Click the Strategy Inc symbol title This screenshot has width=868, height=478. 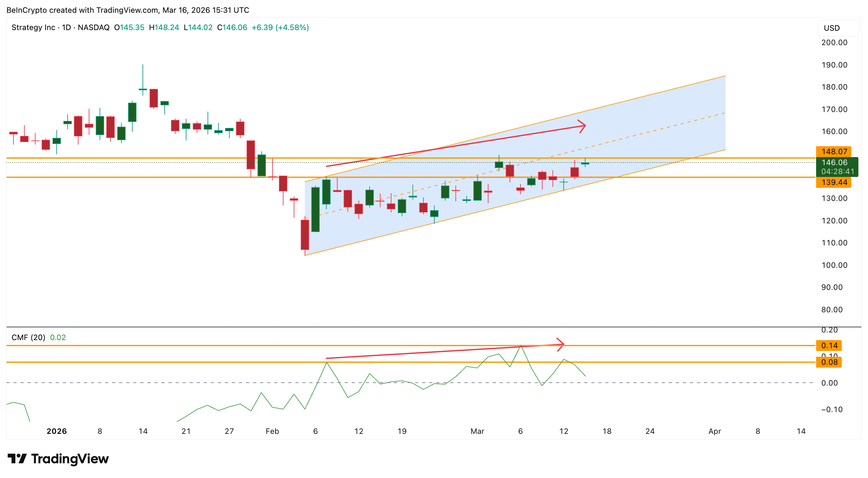click(33, 28)
